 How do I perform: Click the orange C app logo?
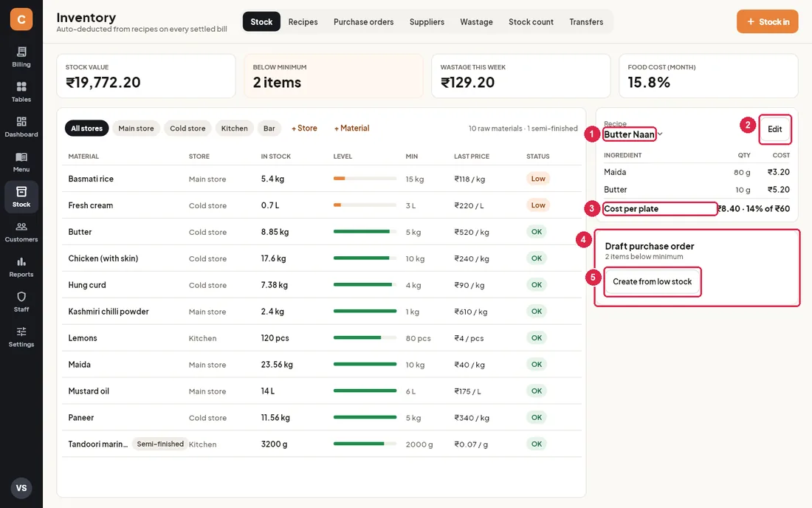[x=21, y=19]
